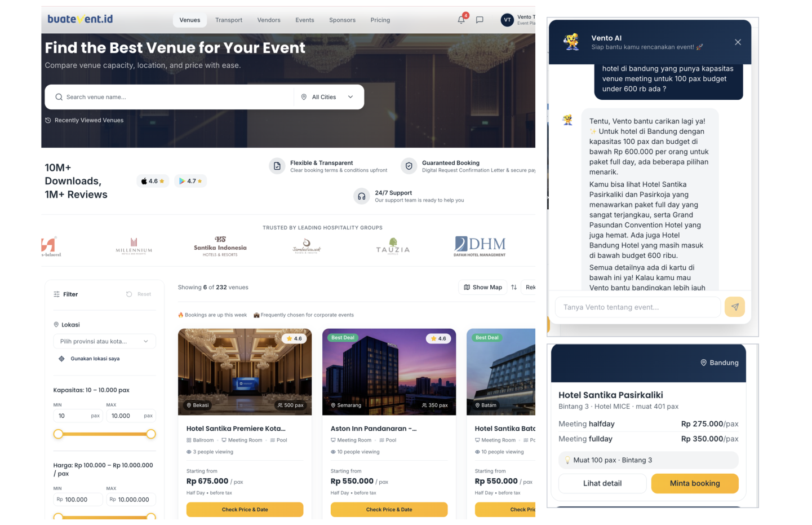Open the Recently Viewed Venues link
The width and height of the screenshot is (812, 525).
(89, 120)
